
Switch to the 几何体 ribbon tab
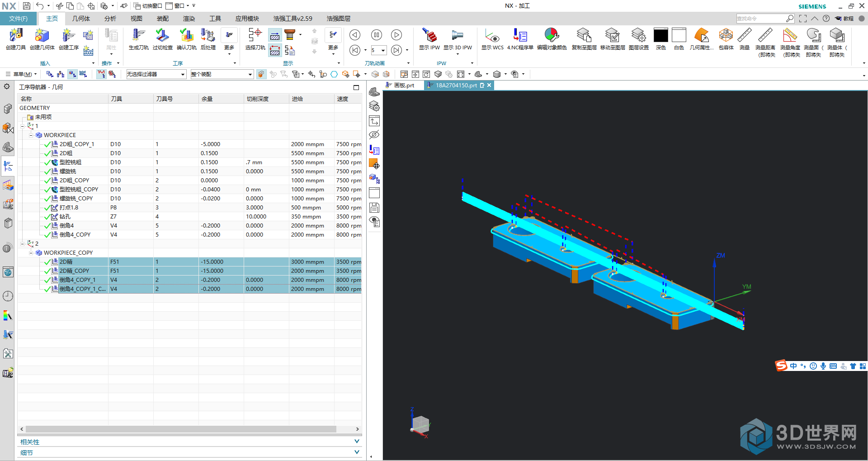point(81,19)
